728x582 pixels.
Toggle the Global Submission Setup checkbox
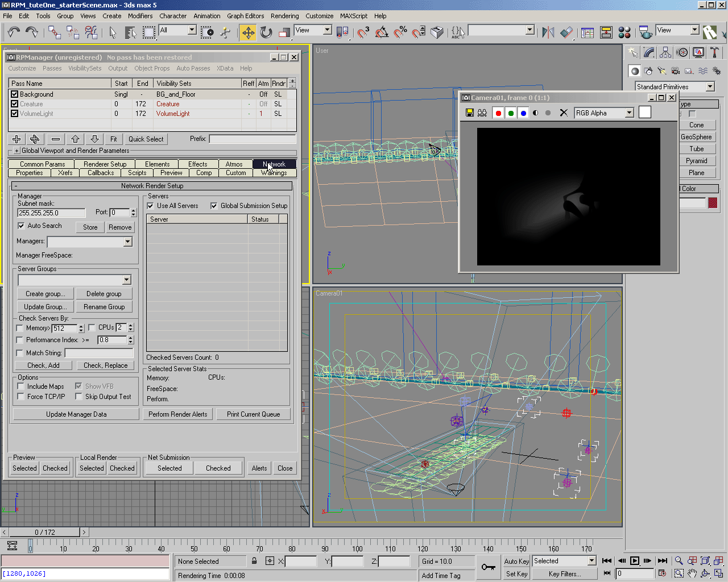click(214, 206)
